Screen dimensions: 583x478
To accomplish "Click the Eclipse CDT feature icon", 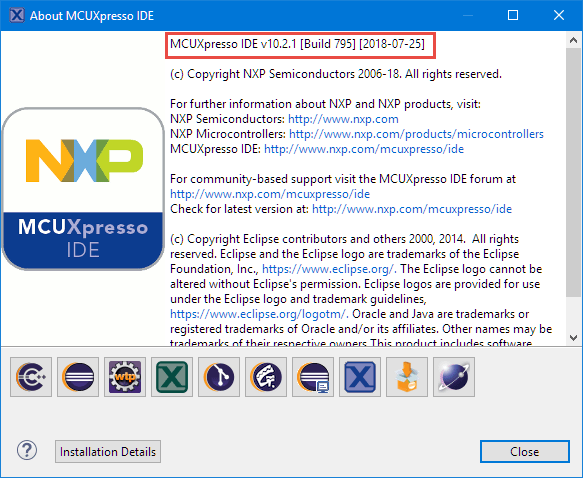I will point(31,377).
